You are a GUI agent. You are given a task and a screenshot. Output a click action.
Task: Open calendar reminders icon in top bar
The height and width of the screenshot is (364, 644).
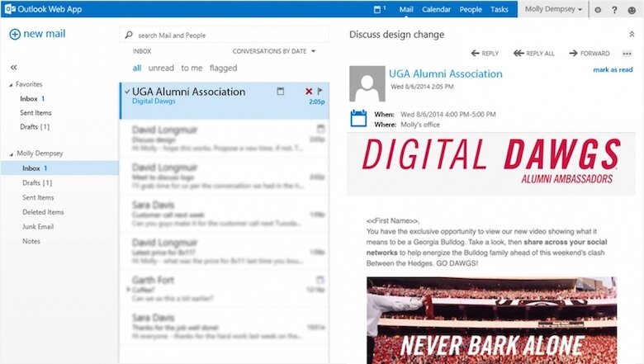[377, 9]
